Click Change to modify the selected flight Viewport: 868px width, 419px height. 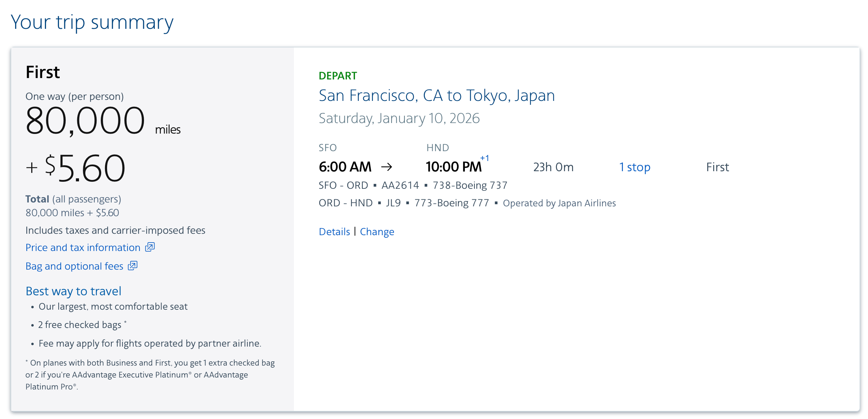click(377, 231)
